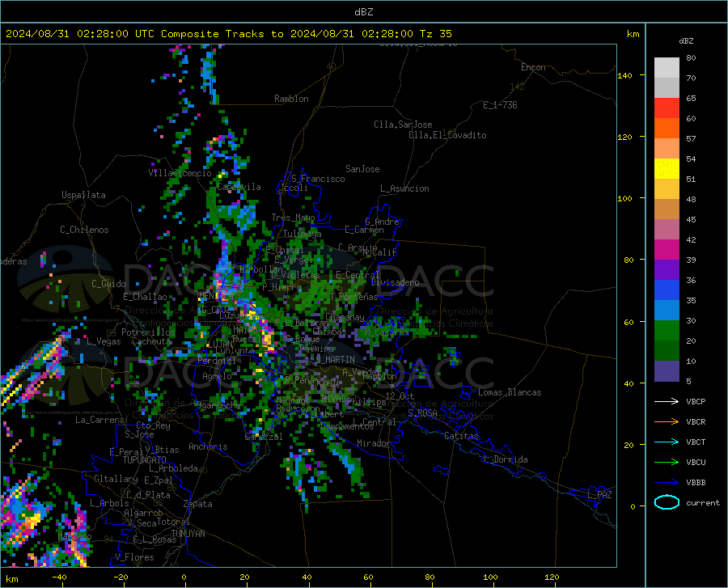728x588 pixels.
Task: Select the light blue 30-35 dBZ color band
Action: pos(667,311)
